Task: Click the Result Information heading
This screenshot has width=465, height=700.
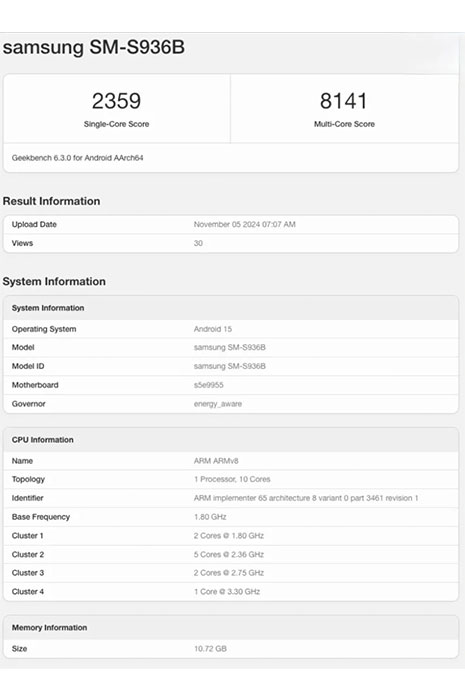Action: tap(51, 201)
